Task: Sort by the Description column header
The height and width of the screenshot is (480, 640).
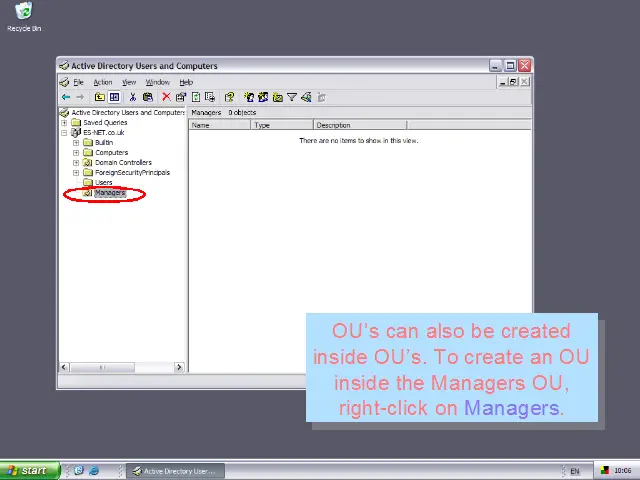Action: pos(360,125)
